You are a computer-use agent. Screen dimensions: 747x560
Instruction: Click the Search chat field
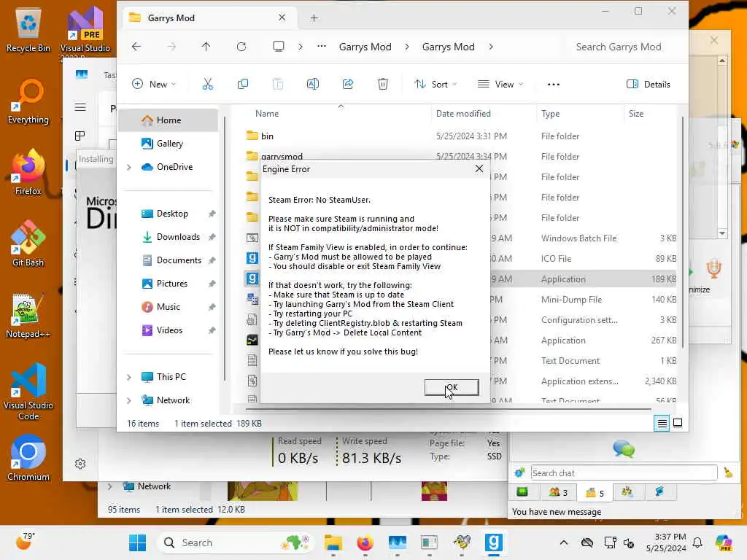click(x=624, y=472)
